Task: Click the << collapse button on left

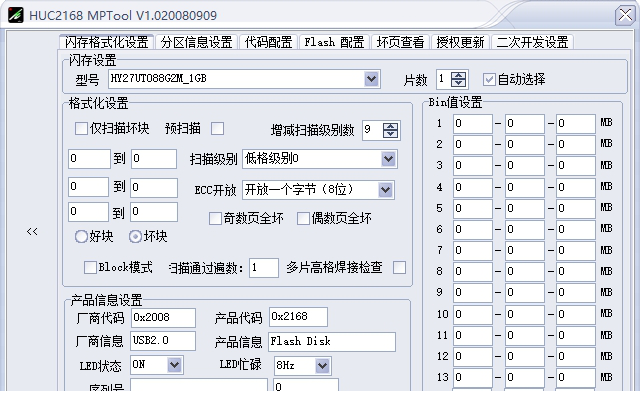Action: coord(32,231)
